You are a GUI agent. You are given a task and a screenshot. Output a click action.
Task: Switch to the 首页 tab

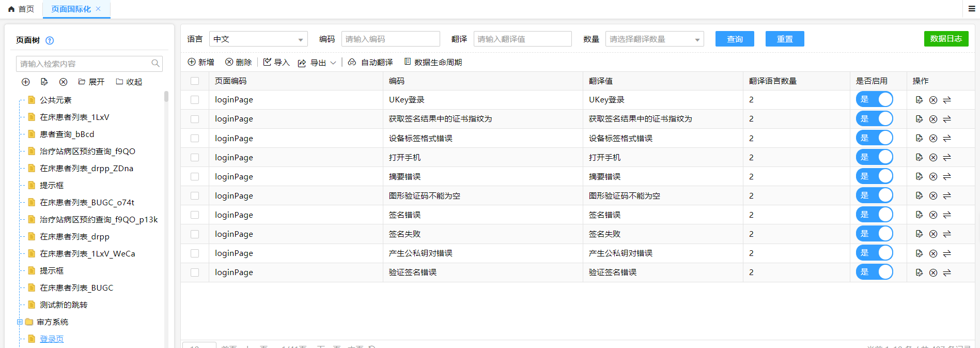(22, 9)
